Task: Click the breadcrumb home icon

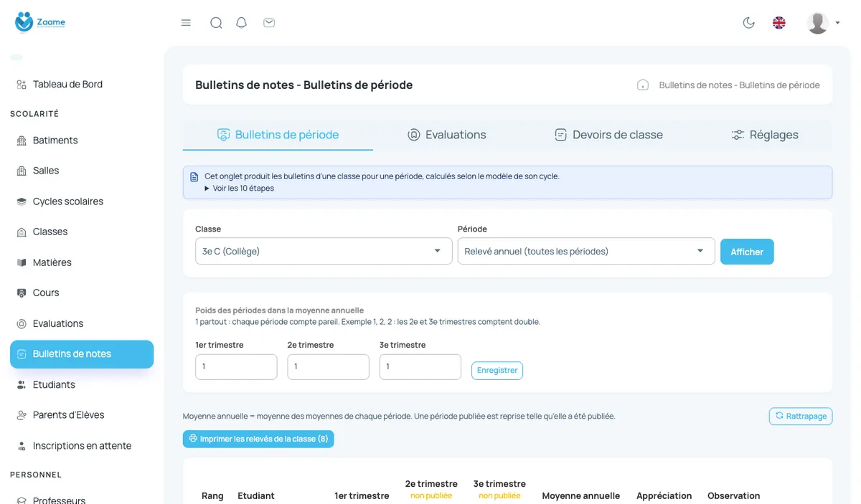Action: tap(643, 85)
